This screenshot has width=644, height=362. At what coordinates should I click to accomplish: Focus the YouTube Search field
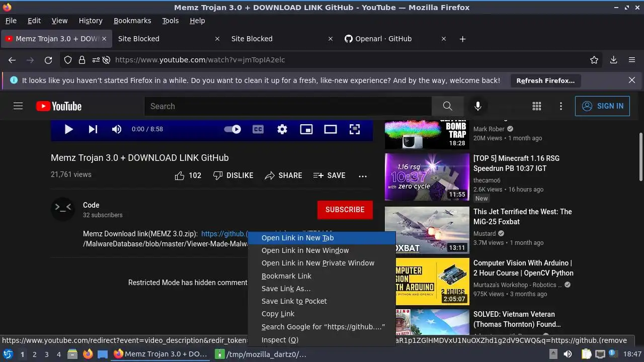point(288,106)
